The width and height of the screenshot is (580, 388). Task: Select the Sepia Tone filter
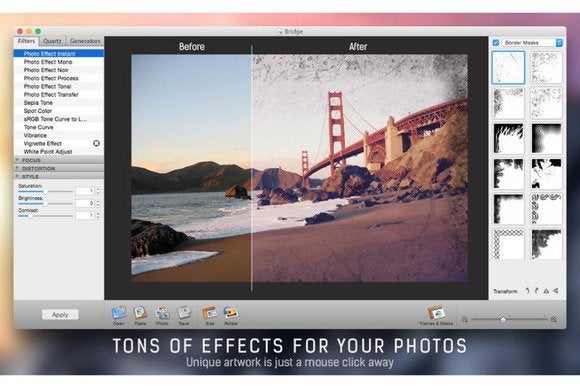click(x=59, y=102)
